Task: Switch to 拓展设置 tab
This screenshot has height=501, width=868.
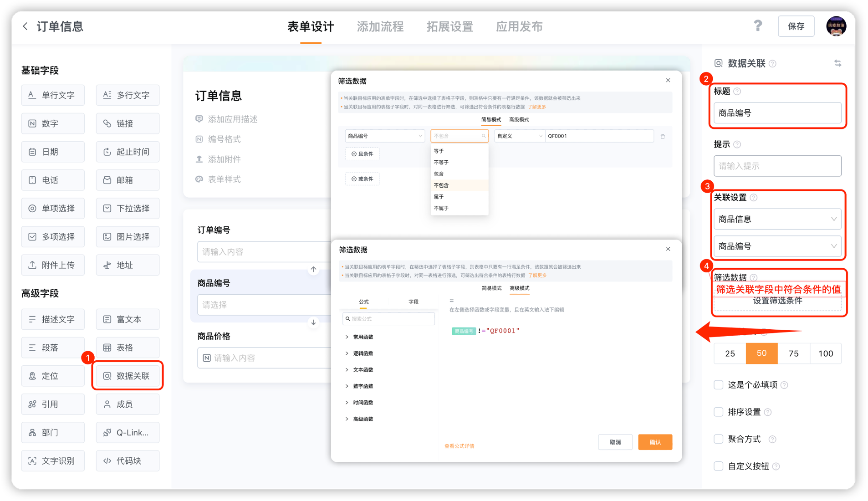Action: [x=449, y=26]
